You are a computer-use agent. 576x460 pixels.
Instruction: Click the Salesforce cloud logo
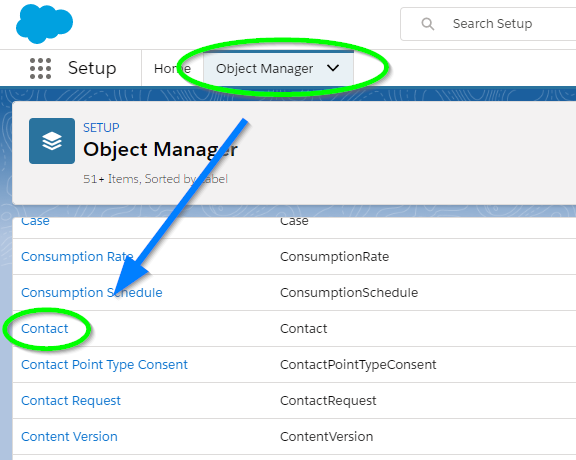point(44,24)
